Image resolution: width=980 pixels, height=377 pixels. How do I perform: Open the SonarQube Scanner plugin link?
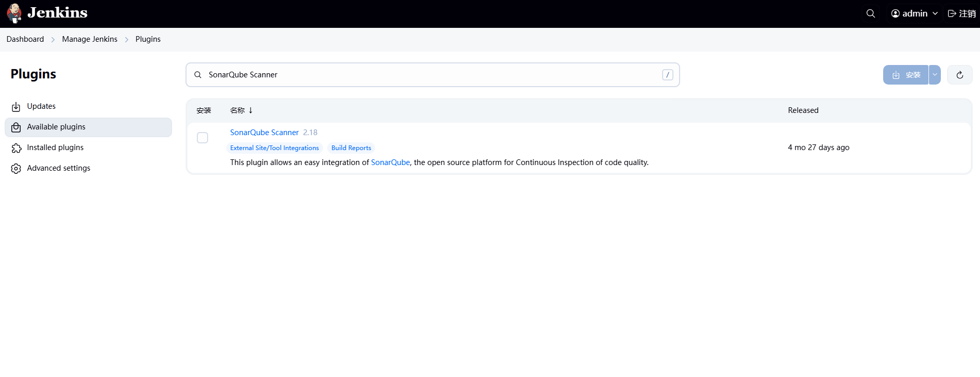[264, 133]
